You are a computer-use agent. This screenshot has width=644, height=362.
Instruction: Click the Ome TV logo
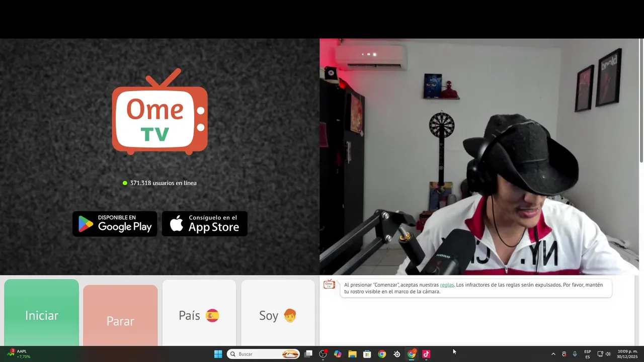tap(159, 112)
